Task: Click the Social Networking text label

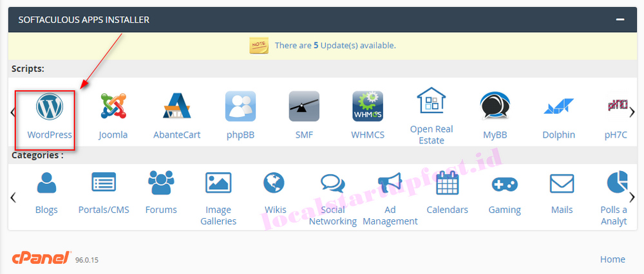Action: [x=333, y=215]
